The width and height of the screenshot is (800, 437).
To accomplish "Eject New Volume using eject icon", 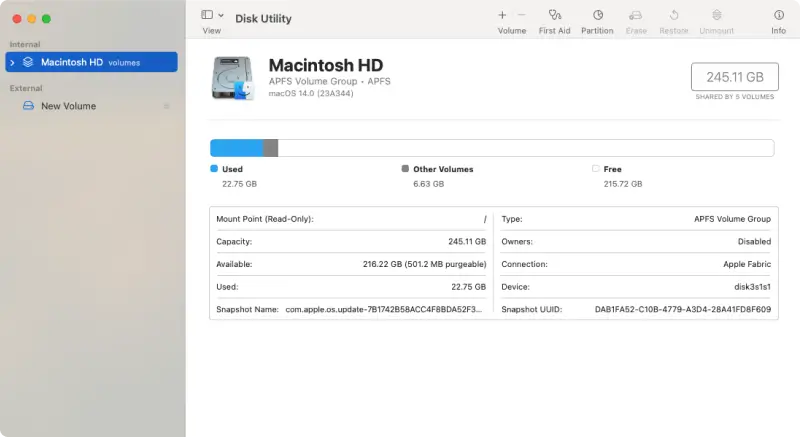I will [166, 106].
